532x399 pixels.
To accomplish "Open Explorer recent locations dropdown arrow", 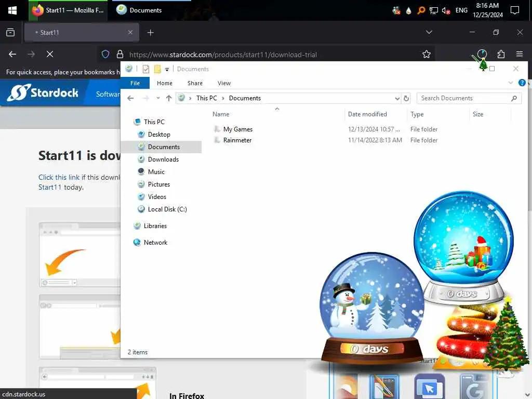I will coord(158,98).
